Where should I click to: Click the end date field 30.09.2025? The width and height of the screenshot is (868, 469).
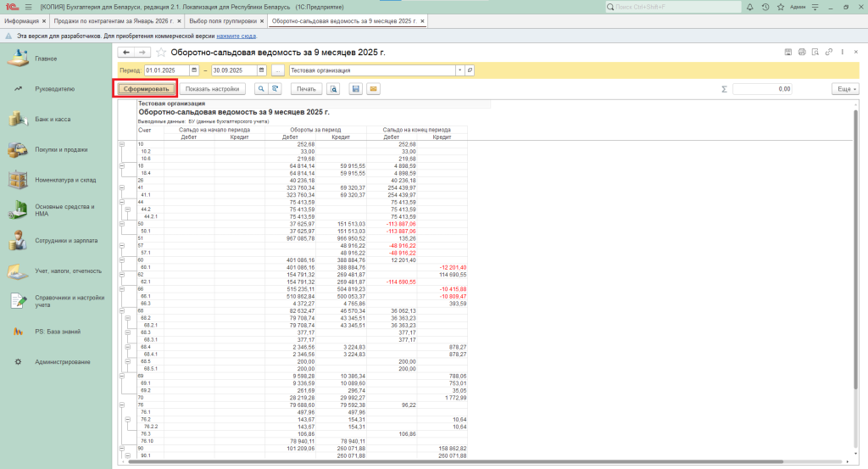[229, 70]
